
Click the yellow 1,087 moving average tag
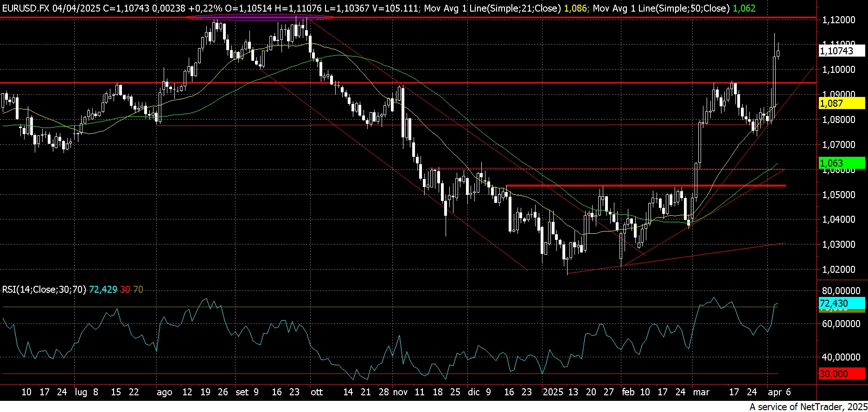[x=842, y=103]
